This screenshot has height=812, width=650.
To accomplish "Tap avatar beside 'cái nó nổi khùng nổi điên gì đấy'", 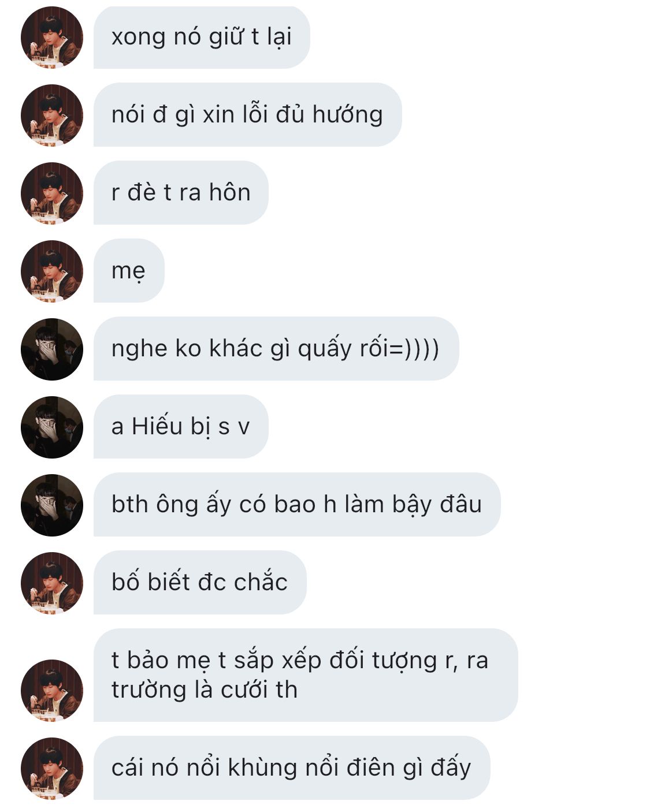I will 52,769.
